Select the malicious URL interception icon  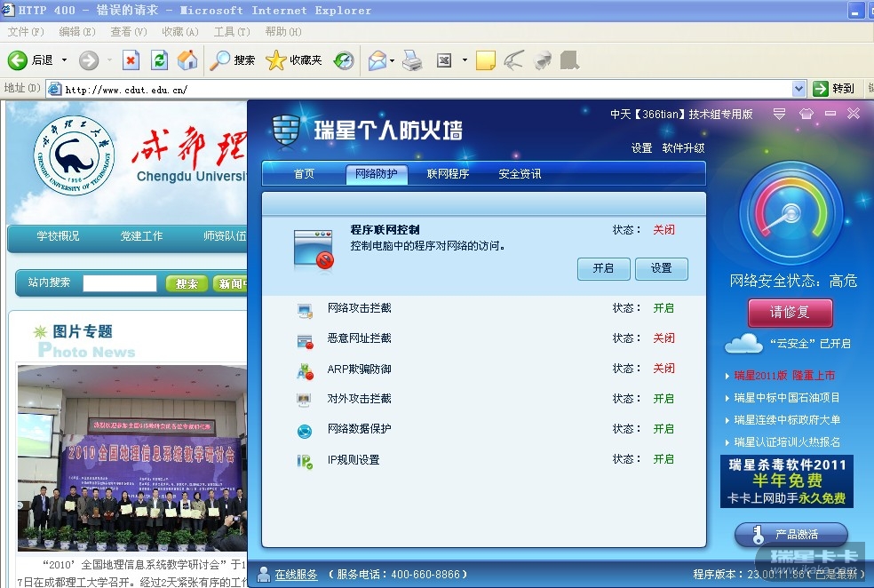click(305, 341)
